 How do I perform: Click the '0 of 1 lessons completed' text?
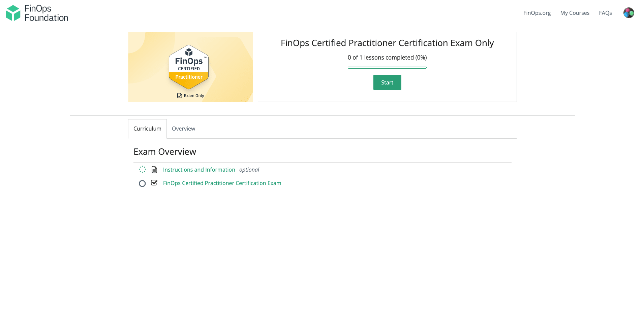[387, 58]
